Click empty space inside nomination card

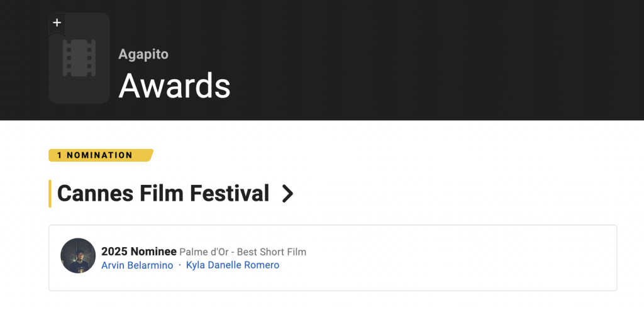(453, 258)
